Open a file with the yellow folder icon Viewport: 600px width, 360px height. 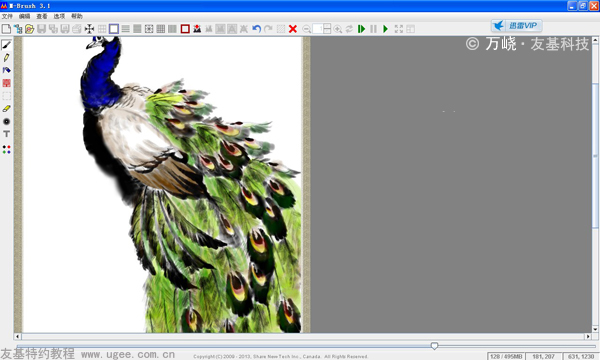tap(29, 29)
